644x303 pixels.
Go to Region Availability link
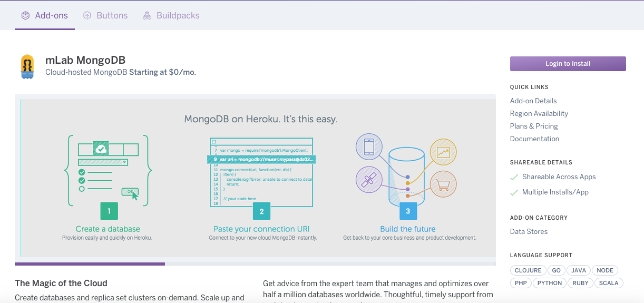click(539, 113)
